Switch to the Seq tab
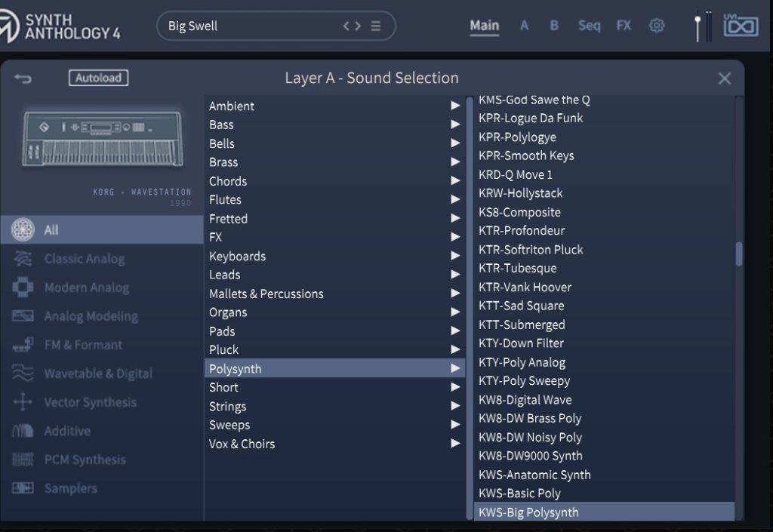This screenshot has width=773, height=532. click(589, 26)
